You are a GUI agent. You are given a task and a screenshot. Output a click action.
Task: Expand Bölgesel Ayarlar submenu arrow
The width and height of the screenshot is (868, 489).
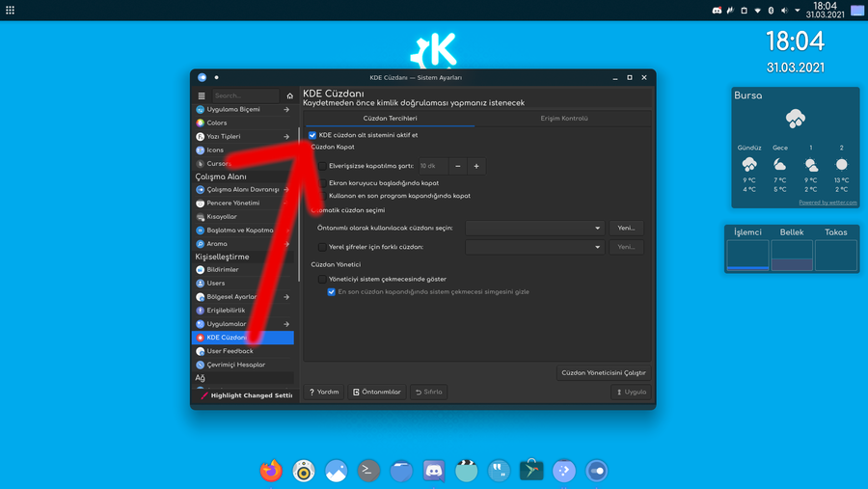pyautogui.click(x=286, y=297)
